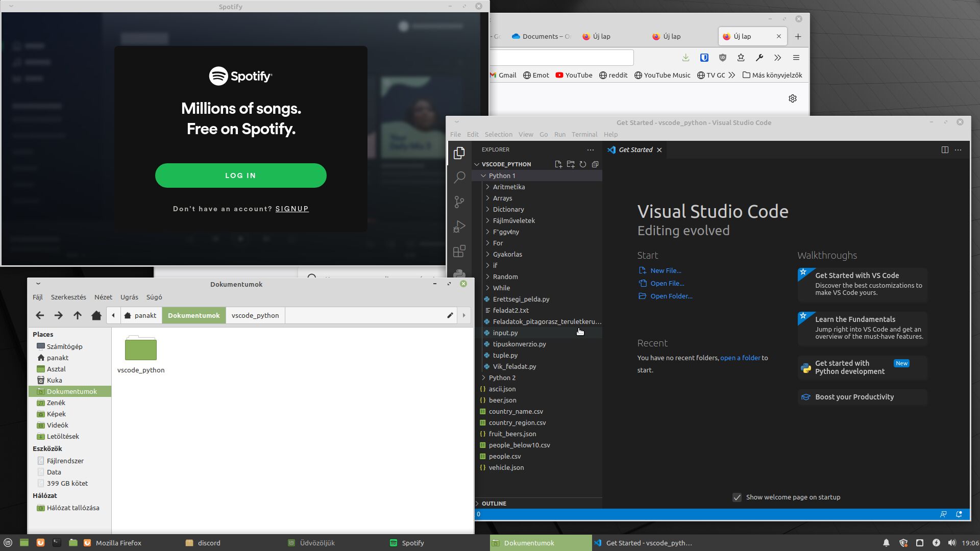Expand the Arrays folder

tap(487, 198)
